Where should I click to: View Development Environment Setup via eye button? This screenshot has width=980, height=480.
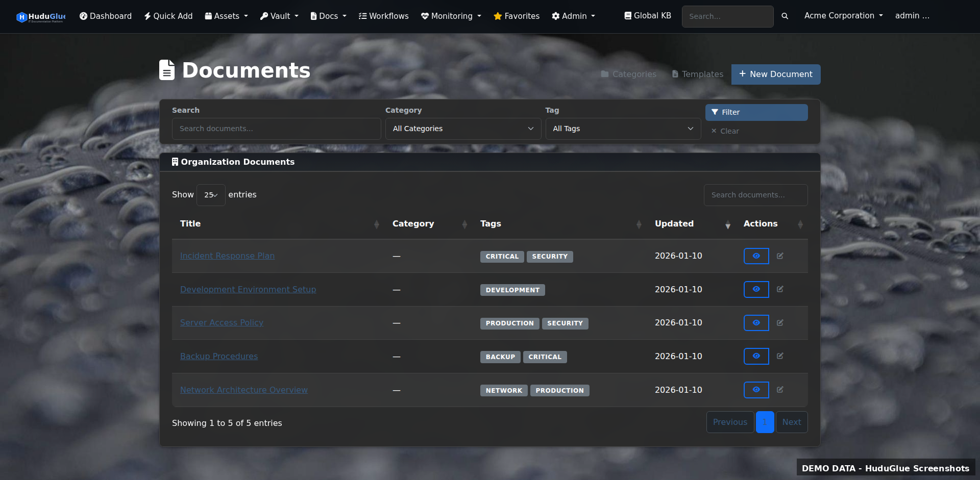coord(756,289)
